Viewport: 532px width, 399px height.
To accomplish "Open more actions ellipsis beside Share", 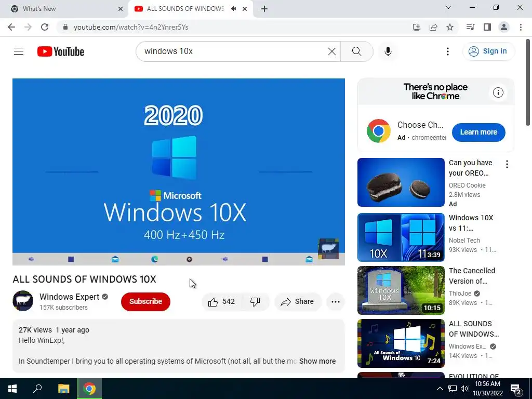I will tap(335, 302).
